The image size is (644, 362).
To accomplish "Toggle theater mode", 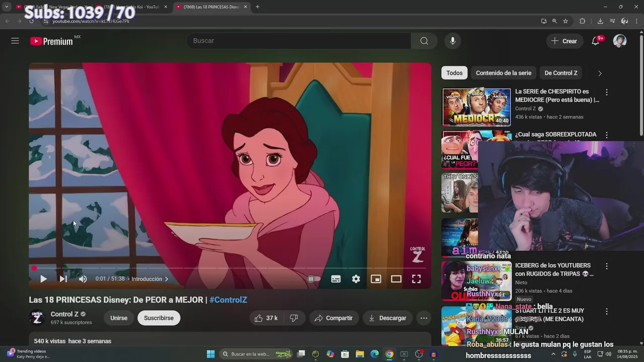I will (x=396, y=279).
